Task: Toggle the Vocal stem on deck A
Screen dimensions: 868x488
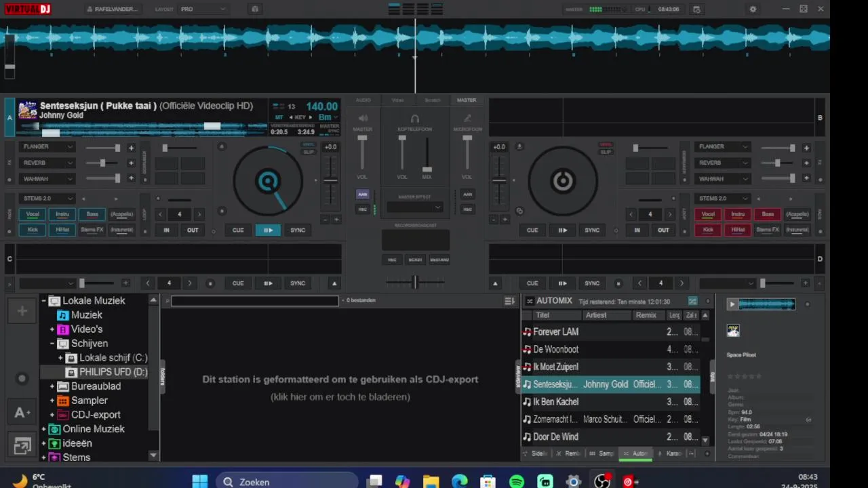Action: coord(33,214)
